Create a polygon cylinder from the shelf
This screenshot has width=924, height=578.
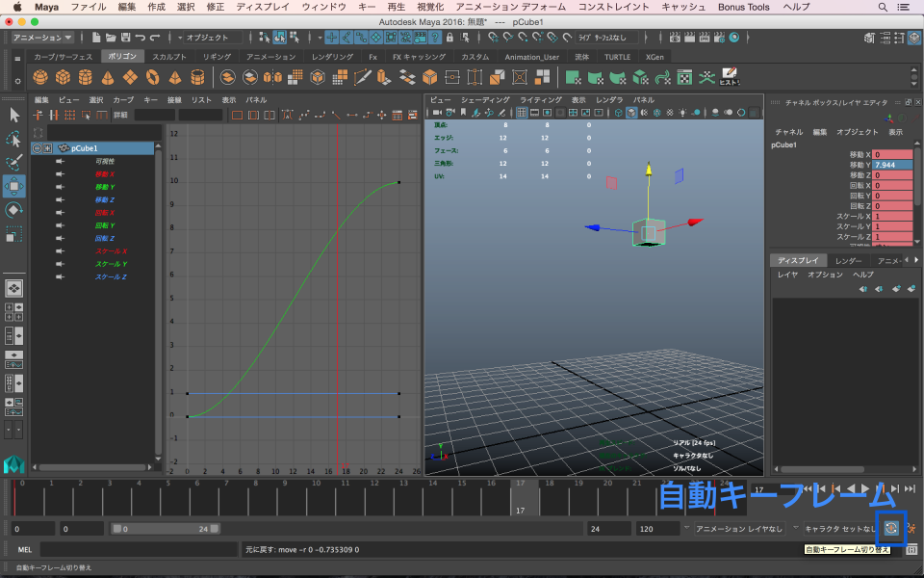[86, 77]
